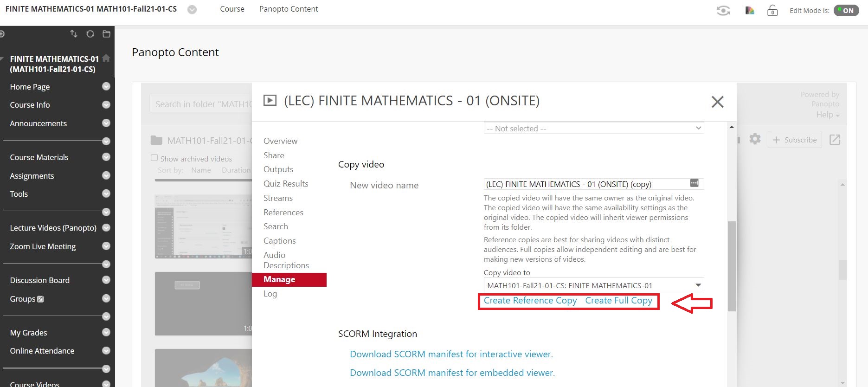
Task: Expand options chevron next to Announcements
Action: (x=106, y=123)
